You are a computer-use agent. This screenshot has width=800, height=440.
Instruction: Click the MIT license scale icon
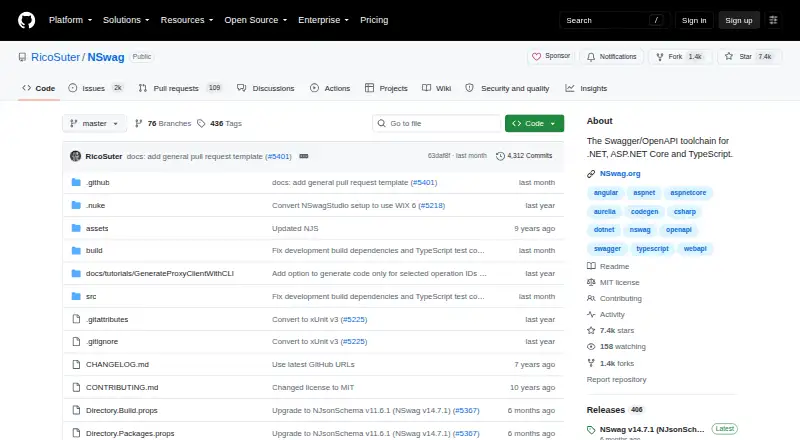point(591,282)
